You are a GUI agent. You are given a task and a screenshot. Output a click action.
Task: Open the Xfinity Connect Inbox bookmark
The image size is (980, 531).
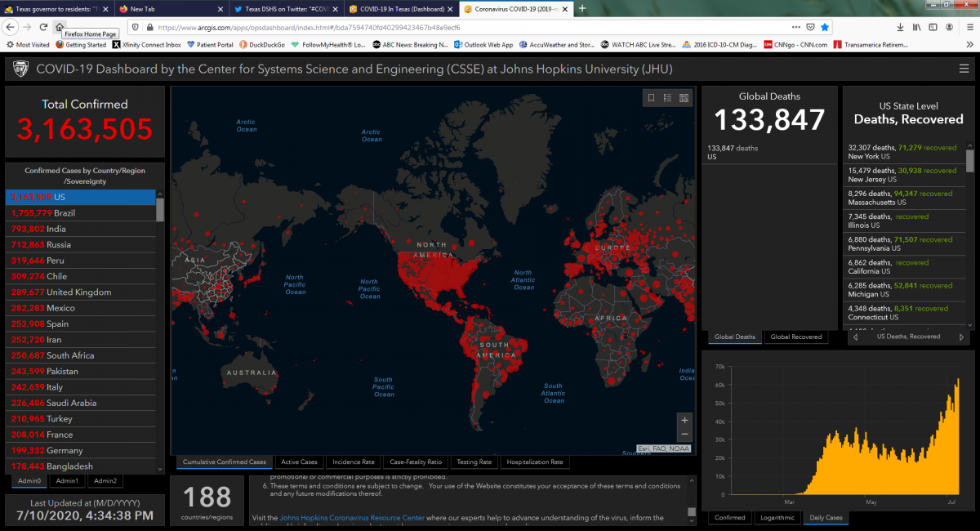click(x=147, y=45)
